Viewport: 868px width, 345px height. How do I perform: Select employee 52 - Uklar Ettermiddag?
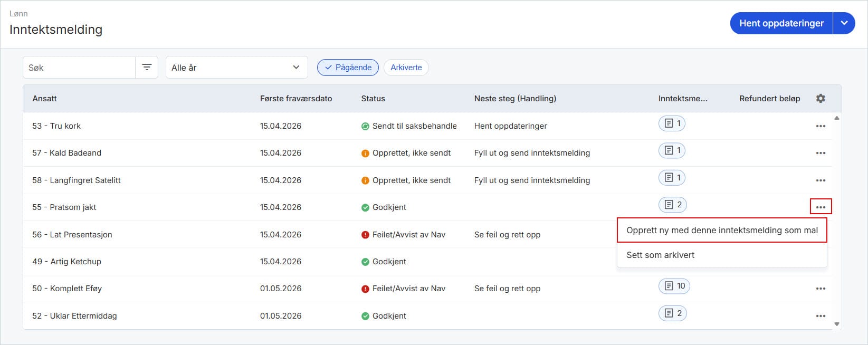click(x=74, y=316)
